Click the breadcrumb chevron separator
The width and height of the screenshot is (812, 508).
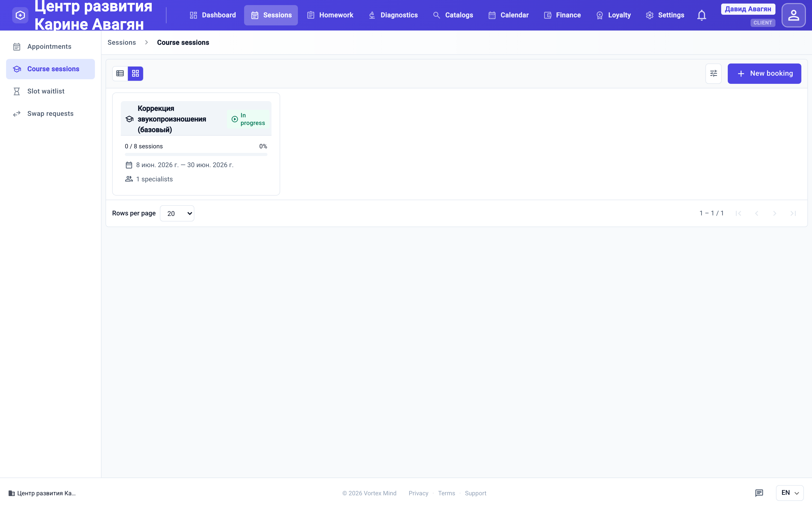coord(146,42)
